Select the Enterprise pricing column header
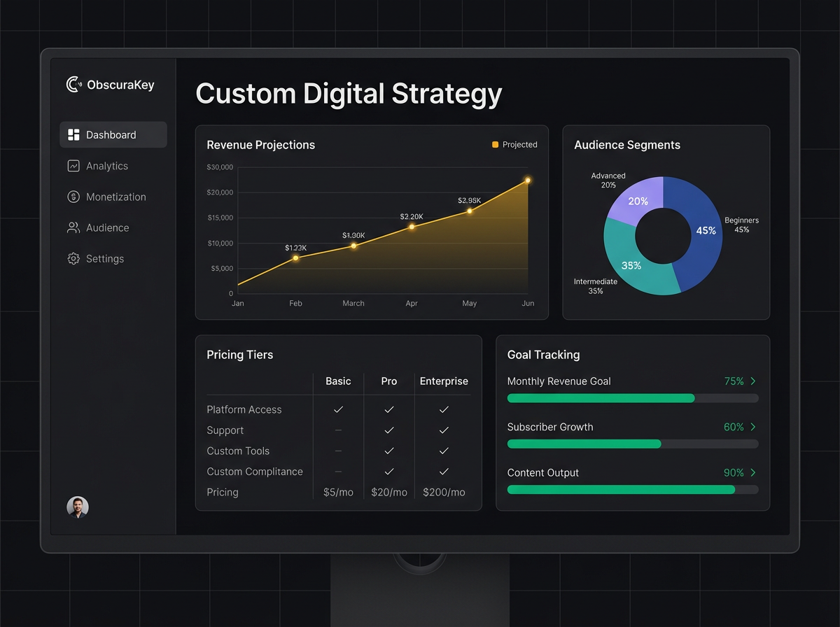The height and width of the screenshot is (627, 840). (x=444, y=381)
